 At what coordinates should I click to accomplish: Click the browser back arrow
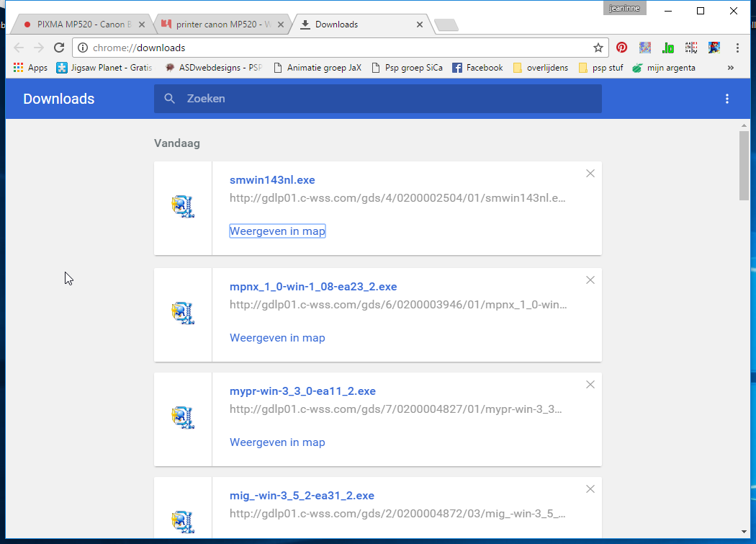tap(19, 48)
